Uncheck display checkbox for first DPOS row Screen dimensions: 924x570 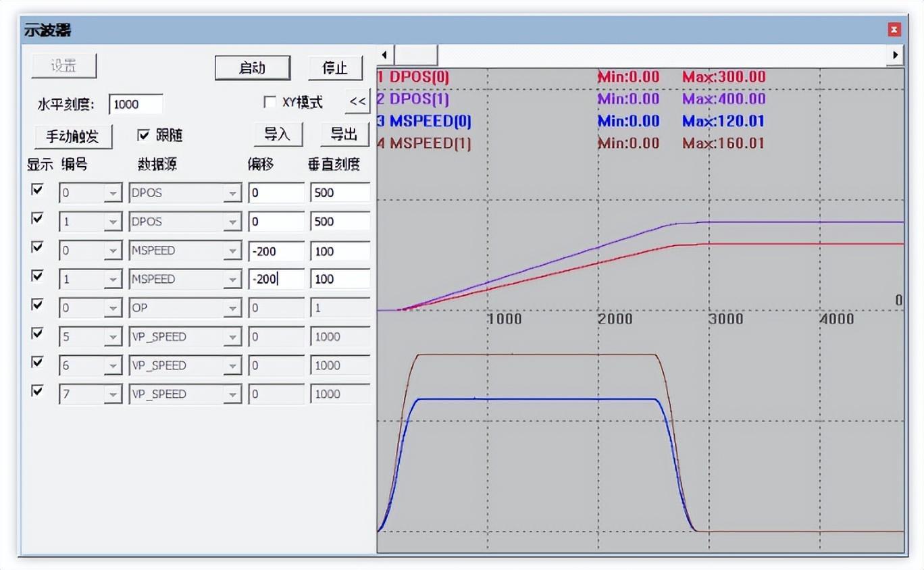pos(37,190)
